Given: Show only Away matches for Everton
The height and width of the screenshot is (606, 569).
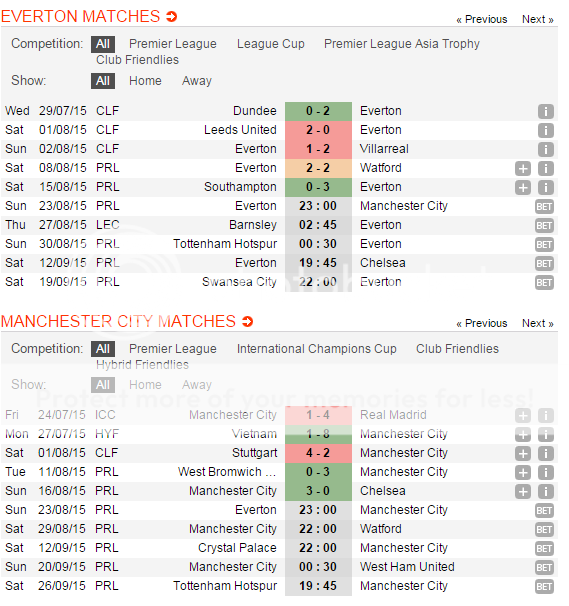Looking at the screenshot, I should tap(197, 81).
